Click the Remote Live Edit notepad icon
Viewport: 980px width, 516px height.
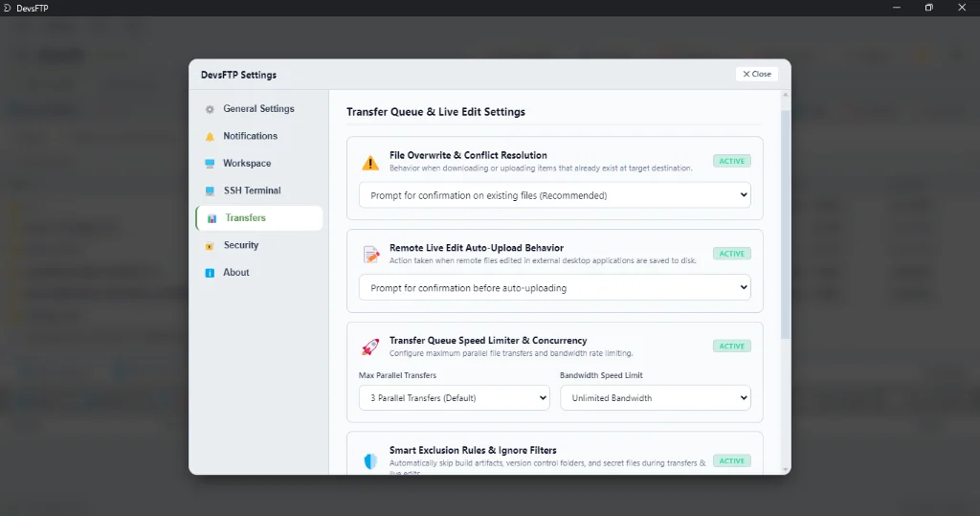pos(370,255)
